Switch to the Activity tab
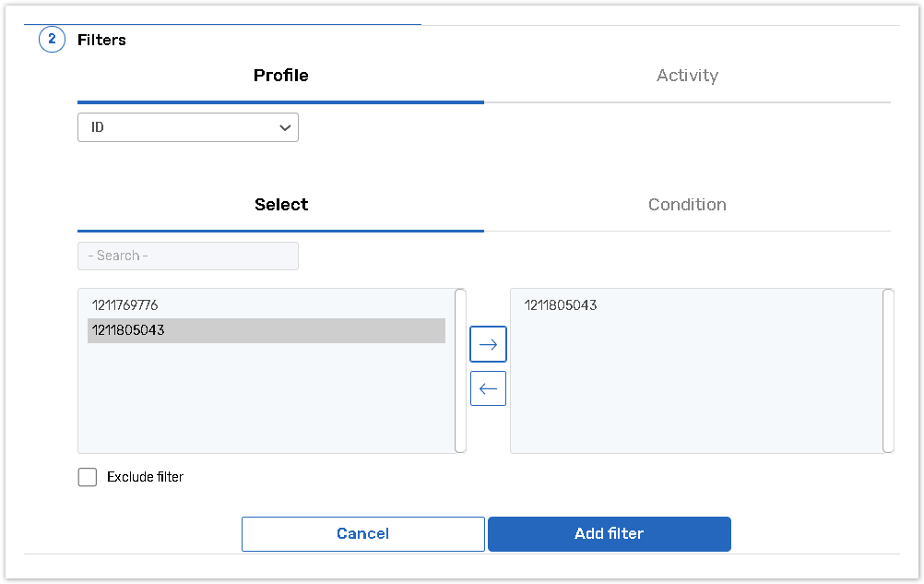 [x=687, y=76]
